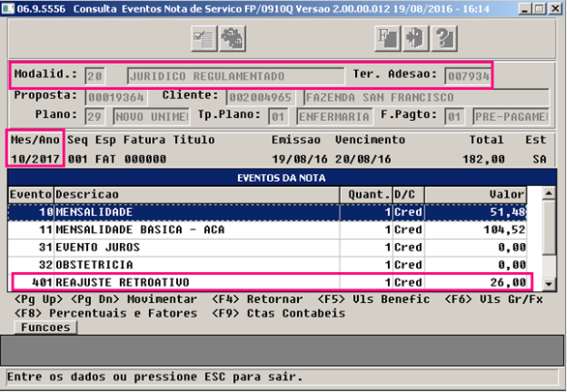Click the <F5> Vls Benefic shortcut text
This screenshot has width=567, height=392.
pos(373,299)
